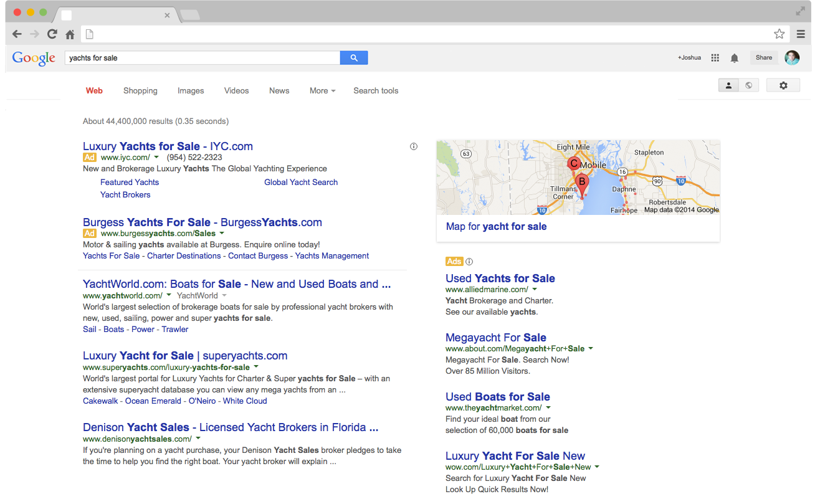Click info icon next to Ads label
Screen dimensions: 820x504
[x=470, y=262]
